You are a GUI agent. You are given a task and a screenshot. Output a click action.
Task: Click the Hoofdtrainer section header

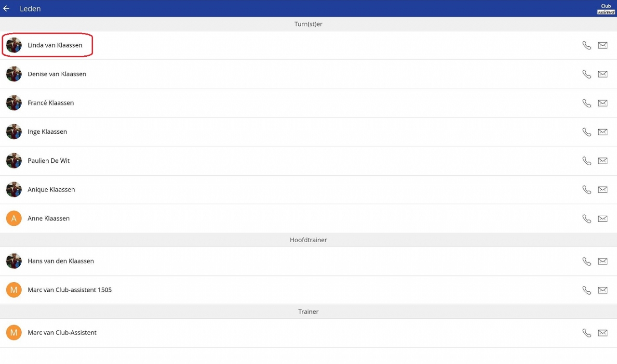coord(308,240)
